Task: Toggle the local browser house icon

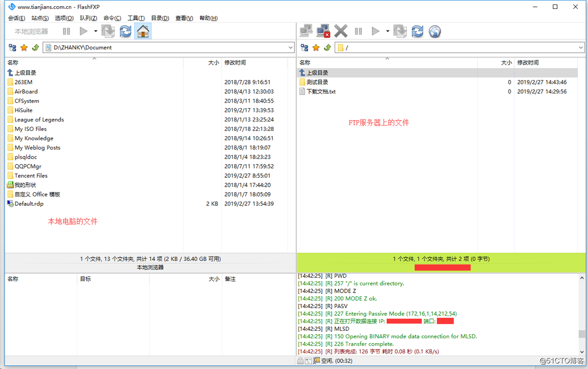Action: click(143, 31)
